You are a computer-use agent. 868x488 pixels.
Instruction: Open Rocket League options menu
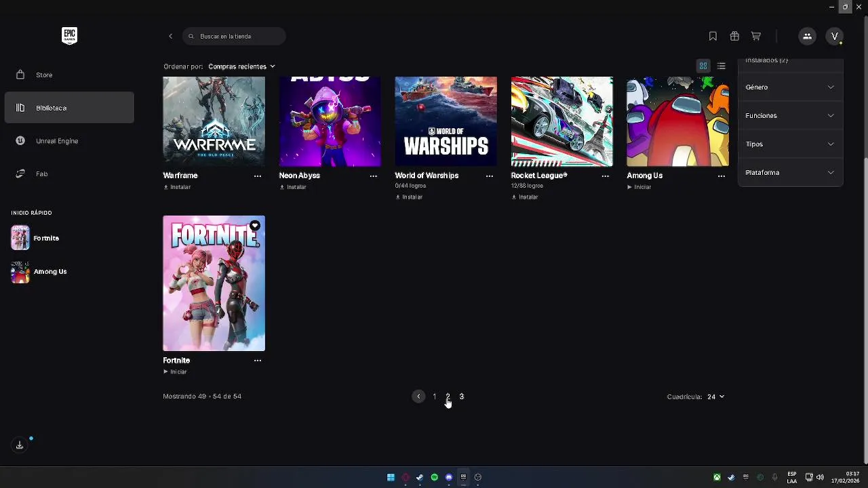606,176
